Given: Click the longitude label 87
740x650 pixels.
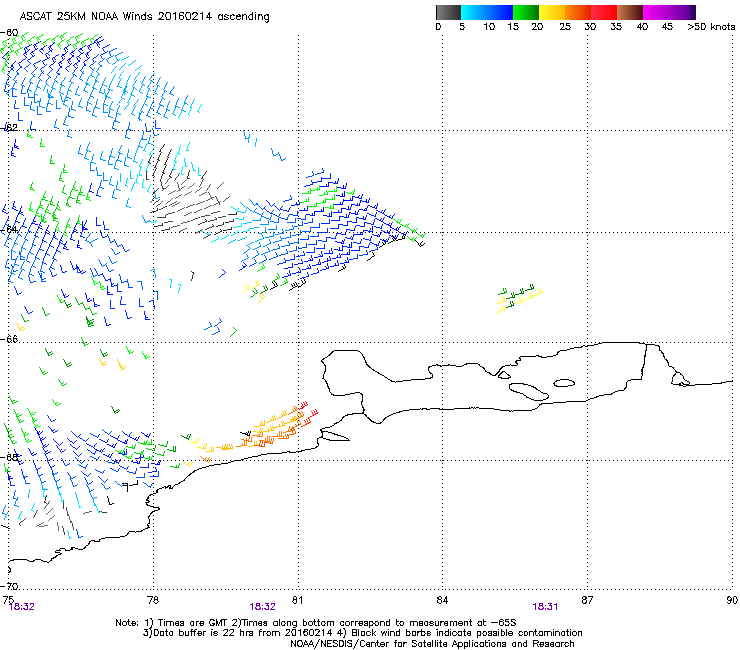Looking at the screenshot, I should click(587, 600).
